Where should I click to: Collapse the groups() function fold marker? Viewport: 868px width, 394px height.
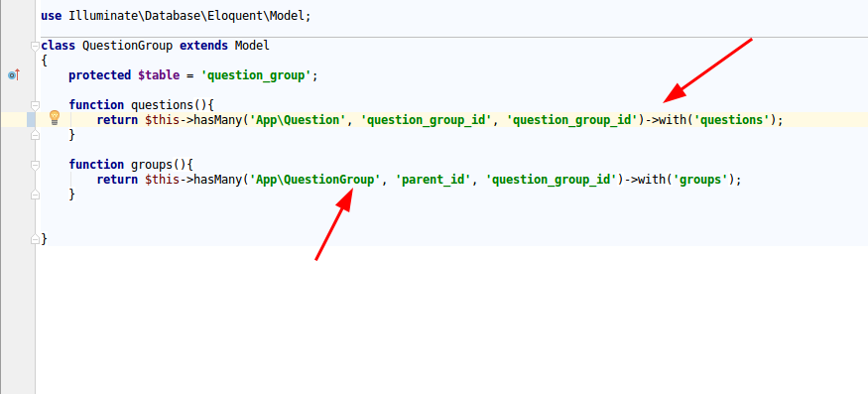tap(35, 165)
